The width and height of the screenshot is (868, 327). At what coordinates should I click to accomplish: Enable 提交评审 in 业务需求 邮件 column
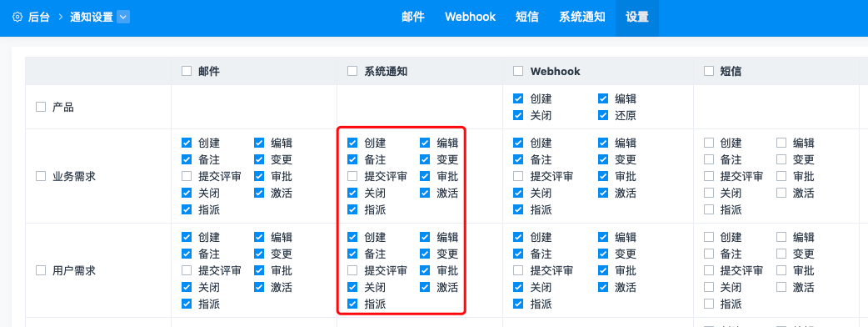pos(187,176)
